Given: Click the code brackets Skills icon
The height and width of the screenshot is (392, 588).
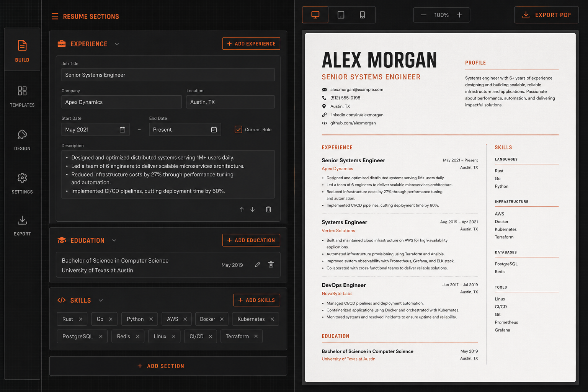Looking at the screenshot, I should (61, 300).
